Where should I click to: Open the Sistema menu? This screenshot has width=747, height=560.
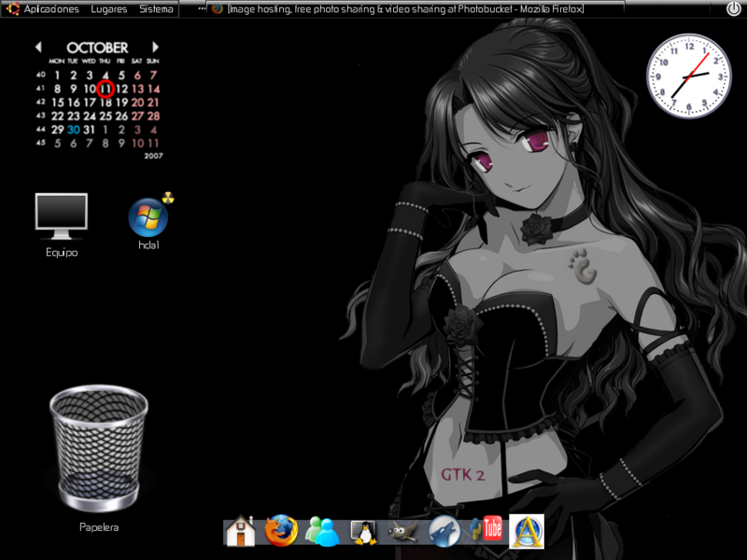156,8
